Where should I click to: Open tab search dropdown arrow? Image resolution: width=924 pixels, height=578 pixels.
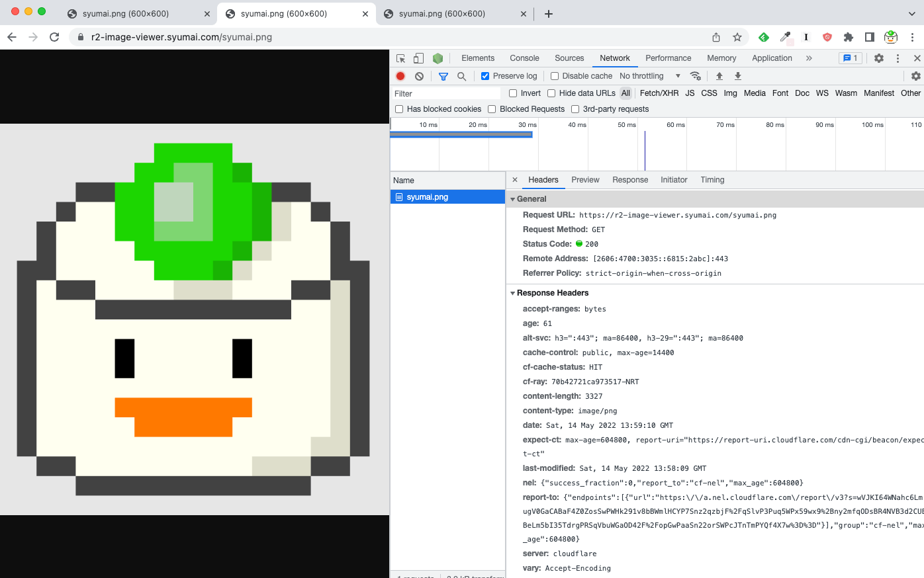point(912,13)
